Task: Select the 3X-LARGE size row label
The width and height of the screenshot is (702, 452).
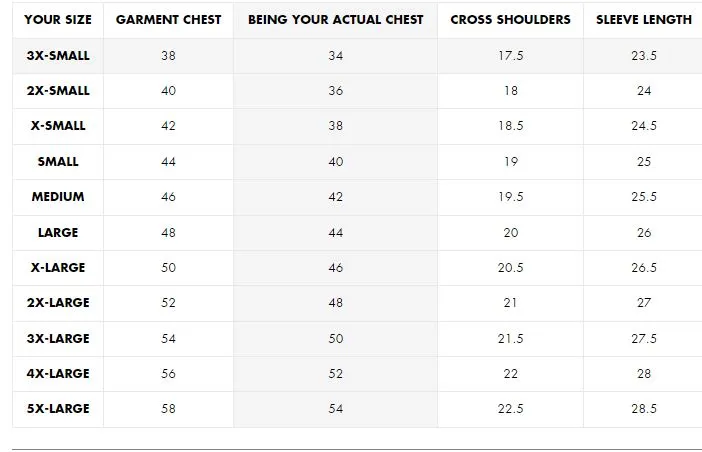Action: point(58,338)
